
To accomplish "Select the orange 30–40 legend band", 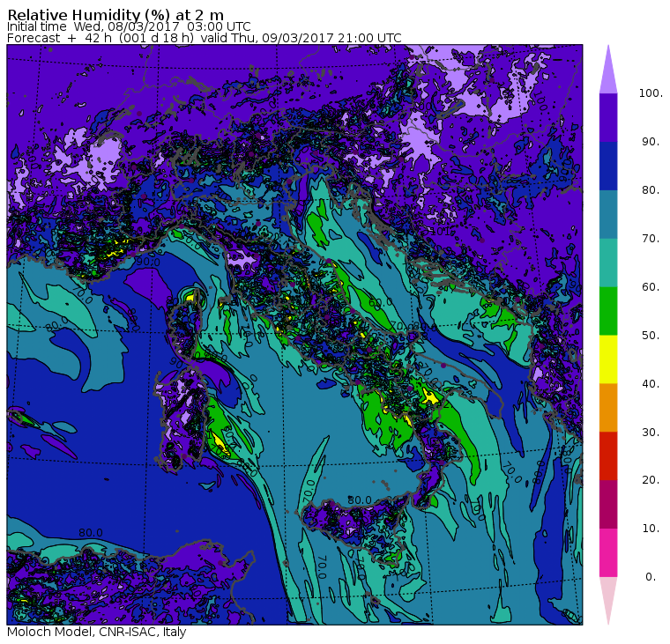I will tap(608, 408).
